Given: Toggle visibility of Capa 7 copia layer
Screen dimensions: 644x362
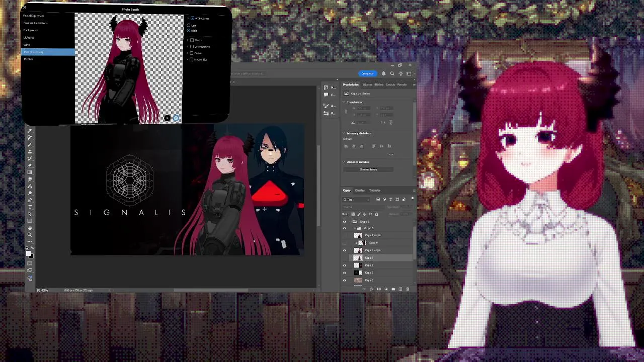Looking at the screenshot, I should pyautogui.click(x=345, y=250).
